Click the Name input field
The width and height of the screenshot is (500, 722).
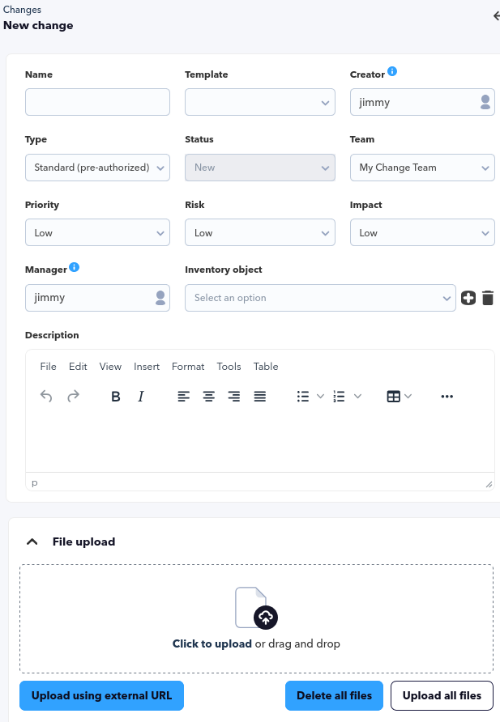(97, 102)
